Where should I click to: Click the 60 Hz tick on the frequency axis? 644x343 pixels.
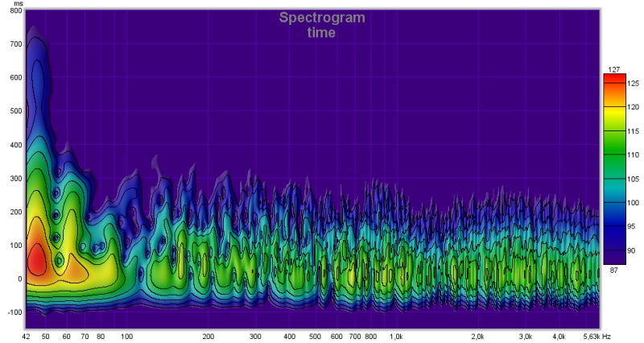click(66, 337)
